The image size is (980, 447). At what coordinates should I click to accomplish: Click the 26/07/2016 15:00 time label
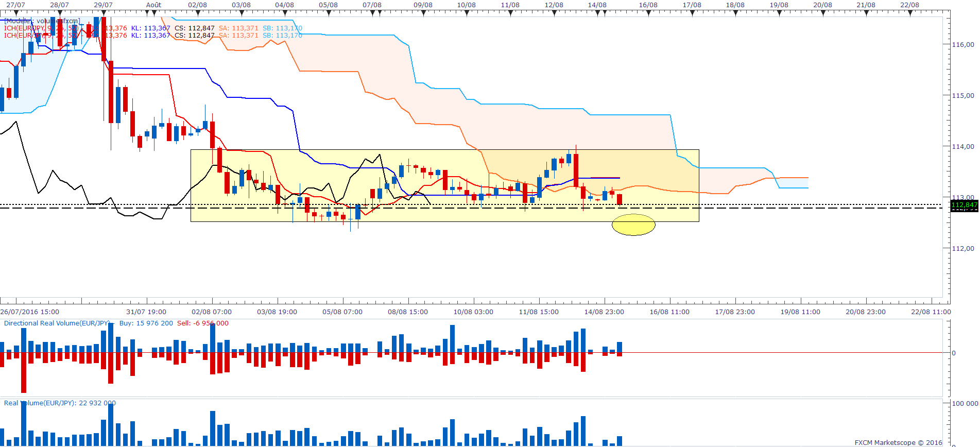click(30, 312)
